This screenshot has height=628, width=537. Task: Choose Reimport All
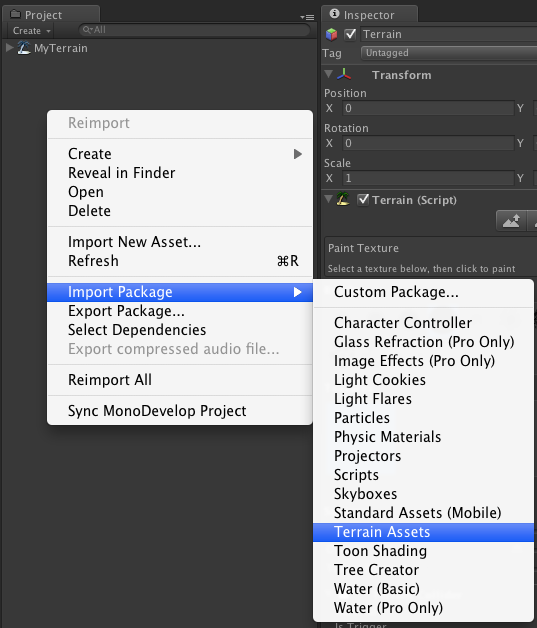point(180,380)
